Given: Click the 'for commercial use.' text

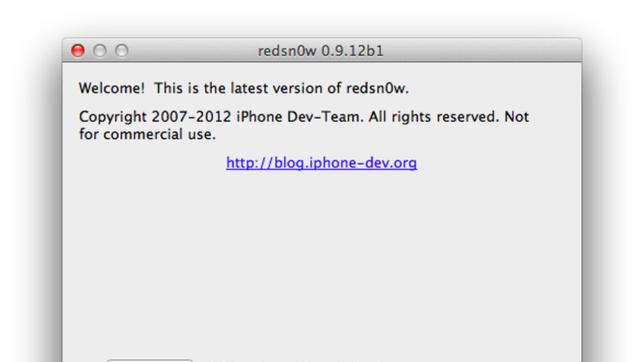Looking at the screenshot, I should tap(147, 135).
